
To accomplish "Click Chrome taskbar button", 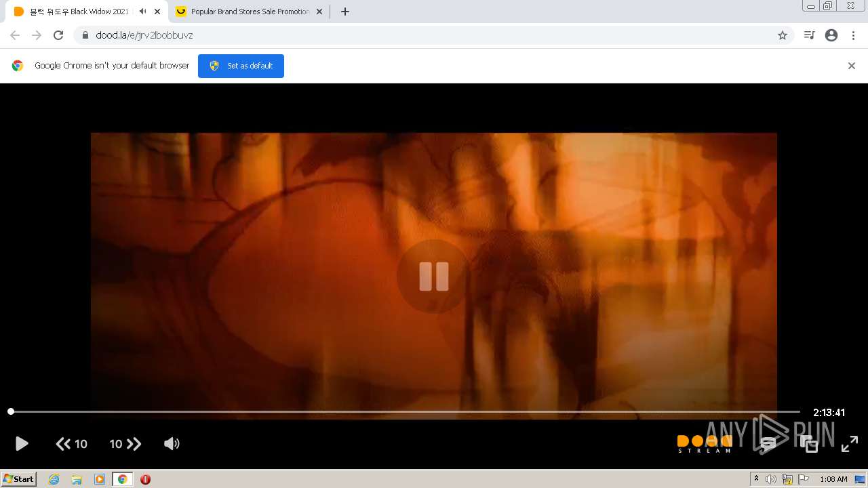I will point(123,479).
